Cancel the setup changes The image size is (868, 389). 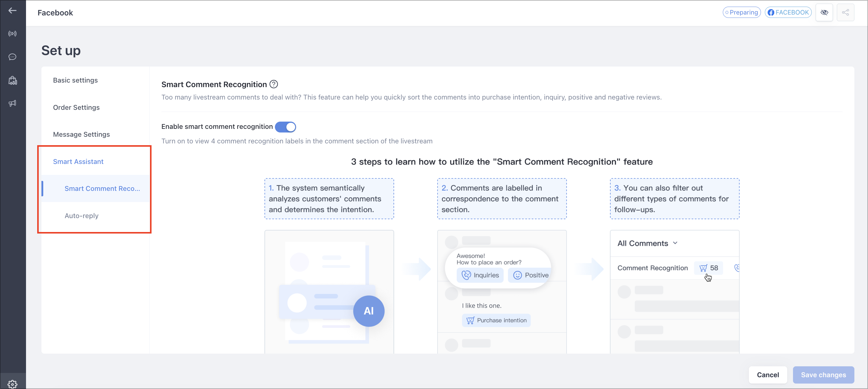(768, 374)
